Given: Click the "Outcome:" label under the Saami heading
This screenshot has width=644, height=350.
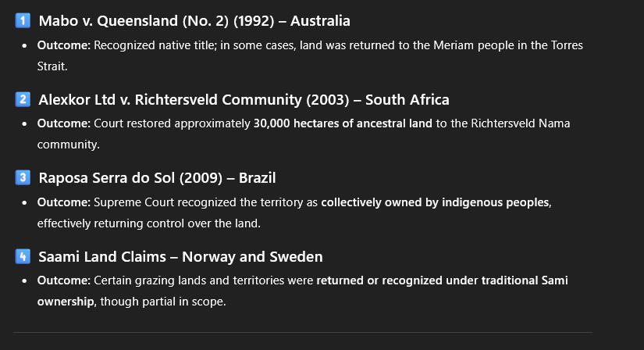Looking at the screenshot, I should pos(64,280).
